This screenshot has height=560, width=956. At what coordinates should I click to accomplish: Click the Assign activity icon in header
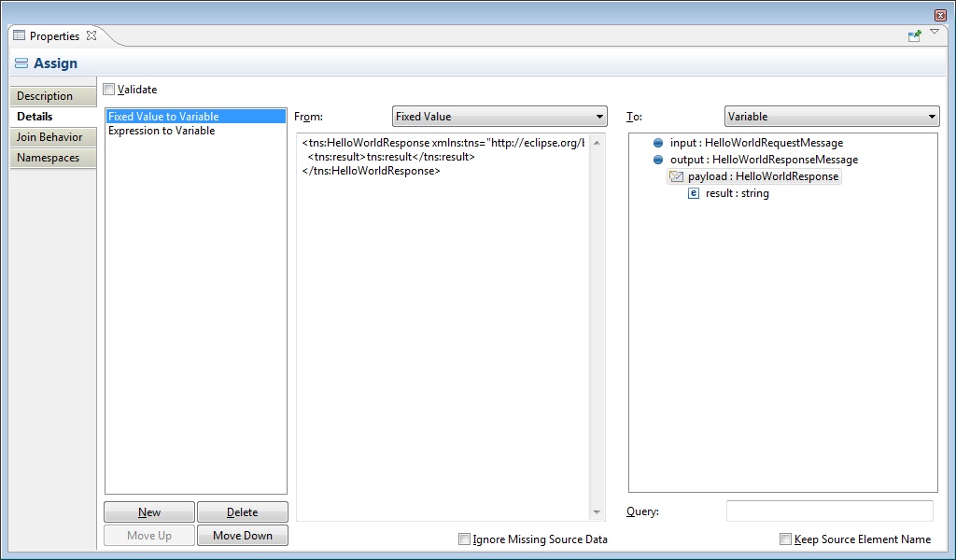21,63
